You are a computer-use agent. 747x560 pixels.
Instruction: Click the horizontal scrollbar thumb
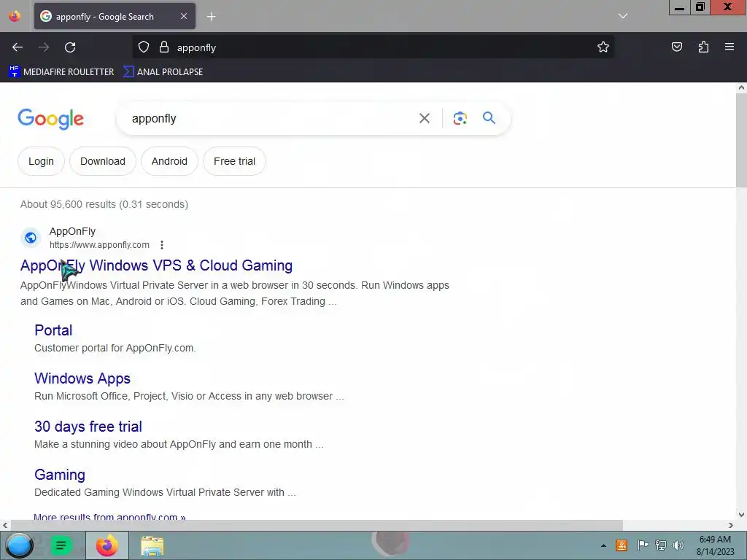click(x=317, y=525)
